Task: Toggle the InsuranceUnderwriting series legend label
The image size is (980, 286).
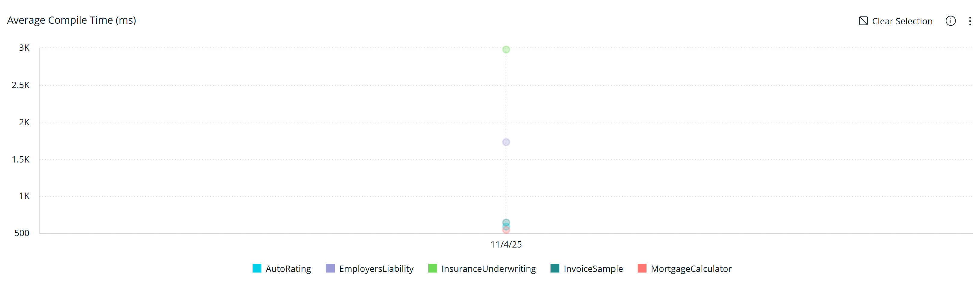Action: tap(488, 269)
